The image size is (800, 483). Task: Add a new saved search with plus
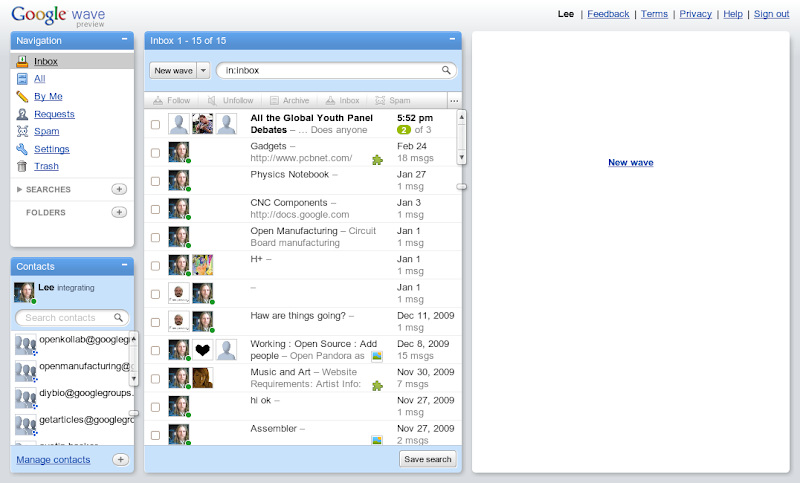point(119,189)
